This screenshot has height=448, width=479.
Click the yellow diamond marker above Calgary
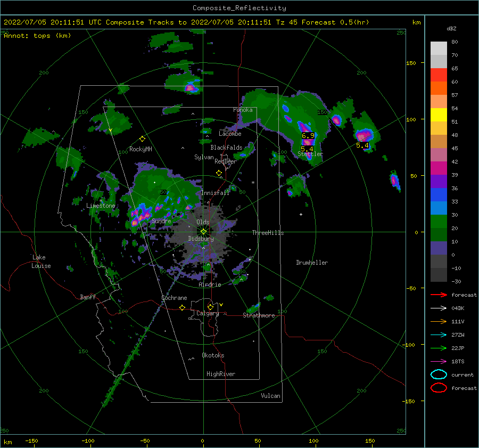click(x=210, y=307)
